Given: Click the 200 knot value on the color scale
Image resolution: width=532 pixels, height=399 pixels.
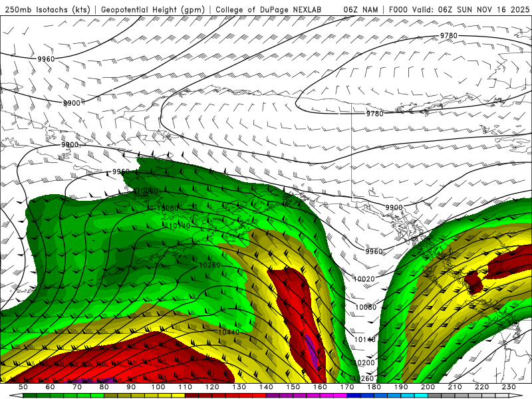Looking at the screenshot, I should click(428, 387).
